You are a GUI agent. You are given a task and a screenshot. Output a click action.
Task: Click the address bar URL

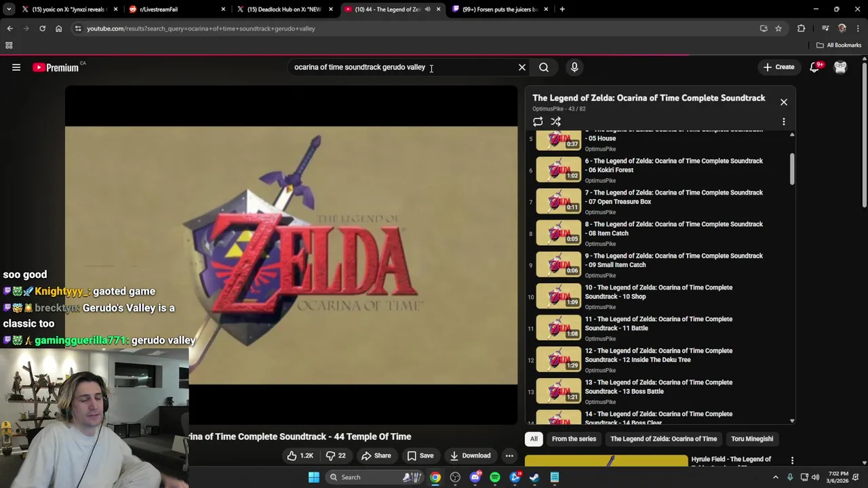201,28
